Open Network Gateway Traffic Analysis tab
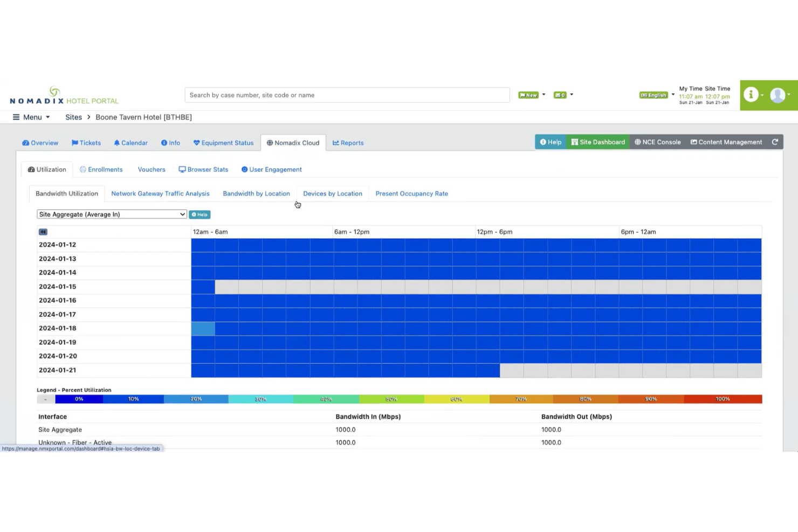The width and height of the screenshot is (798, 532). pos(160,194)
